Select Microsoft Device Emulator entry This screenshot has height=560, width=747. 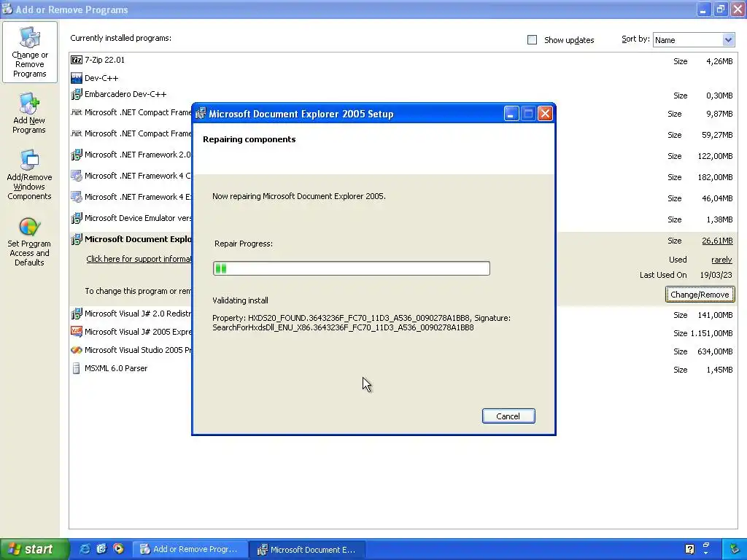pos(403,218)
